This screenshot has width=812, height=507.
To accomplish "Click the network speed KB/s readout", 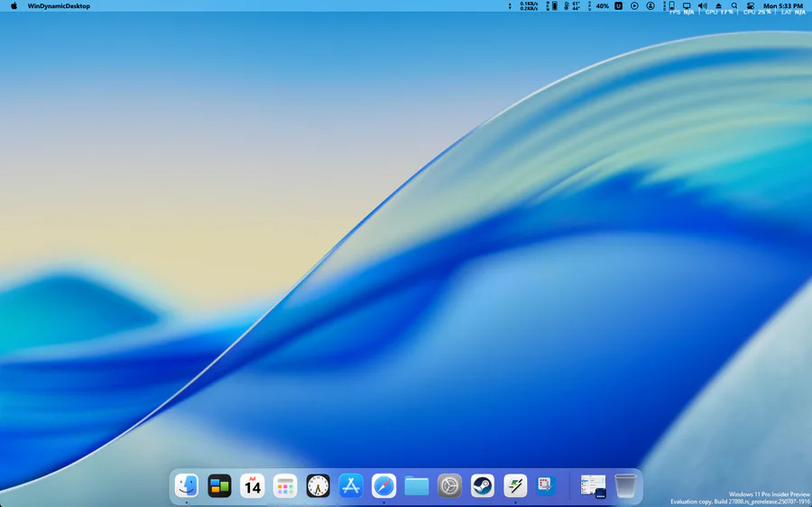I will [x=529, y=6].
